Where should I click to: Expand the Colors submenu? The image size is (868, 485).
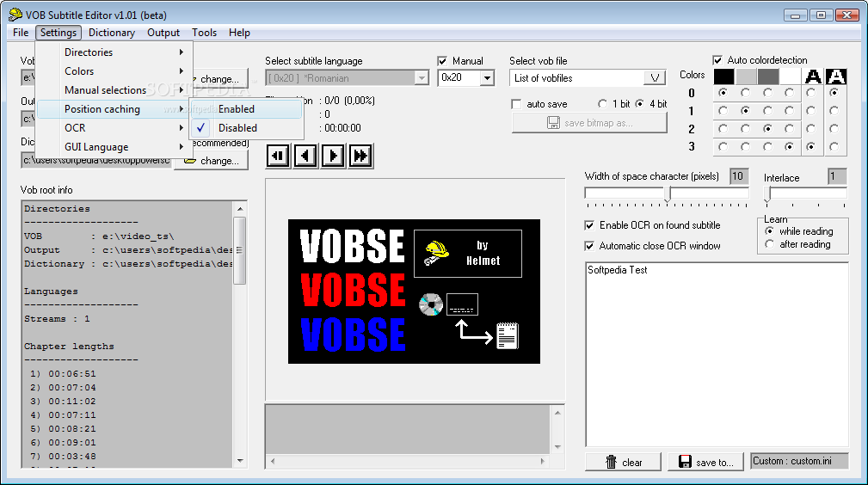tap(114, 71)
